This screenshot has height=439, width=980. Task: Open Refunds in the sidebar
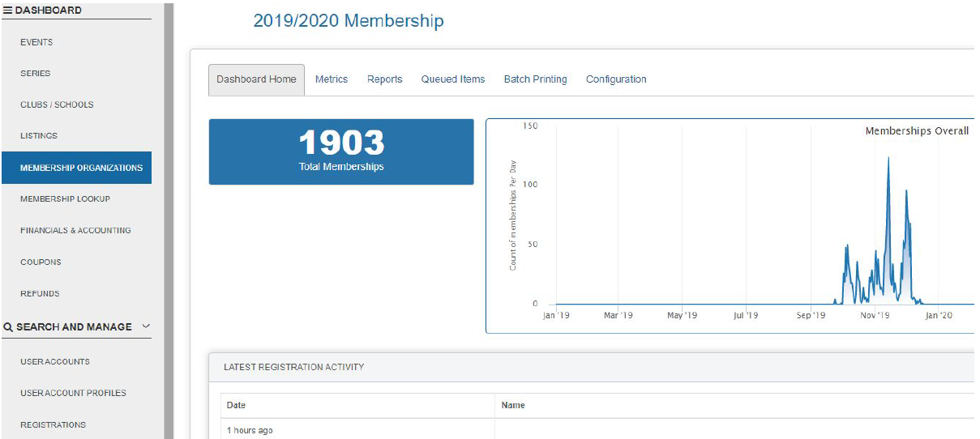pyautogui.click(x=40, y=294)
